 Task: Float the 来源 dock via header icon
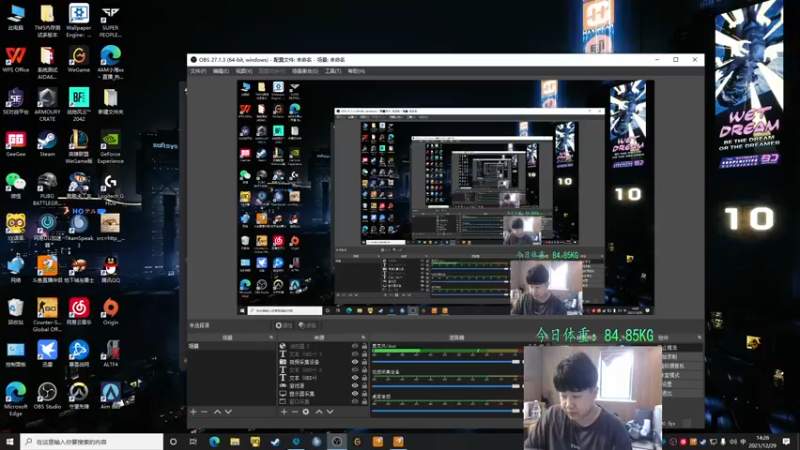pos(363,337)
